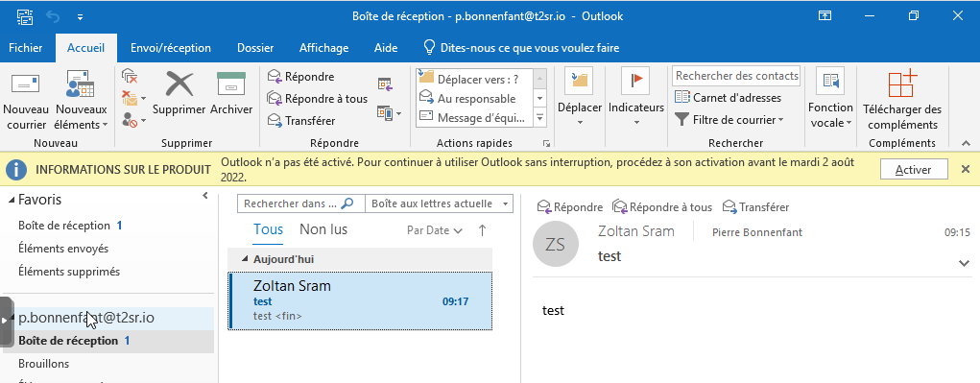Open the Boîte aux lettres actuelle dropdown
The image size is (980, 383).
pyautogui.click(x=439, y=203)
